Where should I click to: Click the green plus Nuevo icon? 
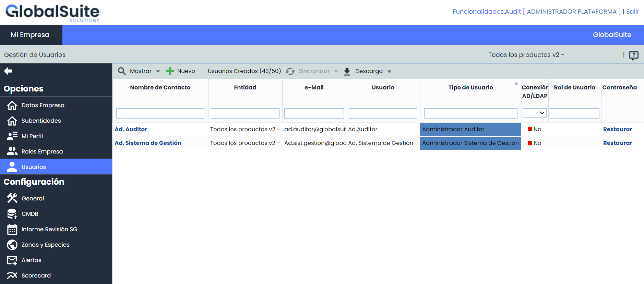point(170,71)
